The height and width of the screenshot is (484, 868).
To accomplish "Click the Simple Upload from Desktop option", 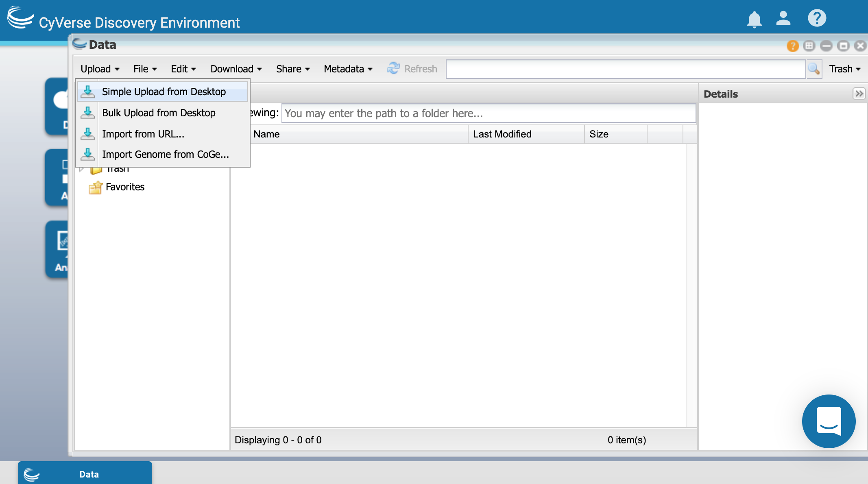I will pyautogui.click(x=164, y=91).
